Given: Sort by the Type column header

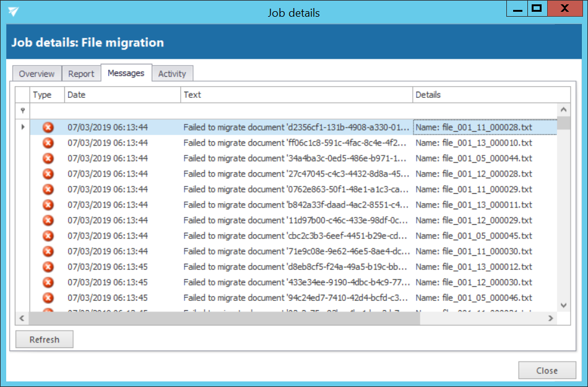Looking at the screenshot, I should tap(47, 95).
